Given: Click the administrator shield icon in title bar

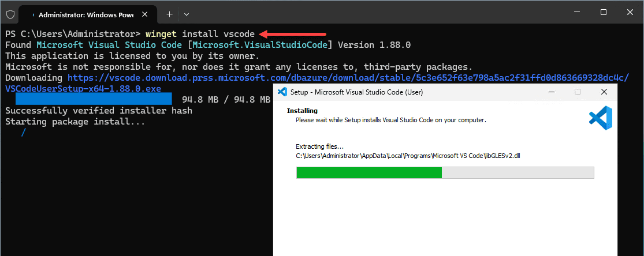Looking at the screenshot, I should tap(10, 14).
